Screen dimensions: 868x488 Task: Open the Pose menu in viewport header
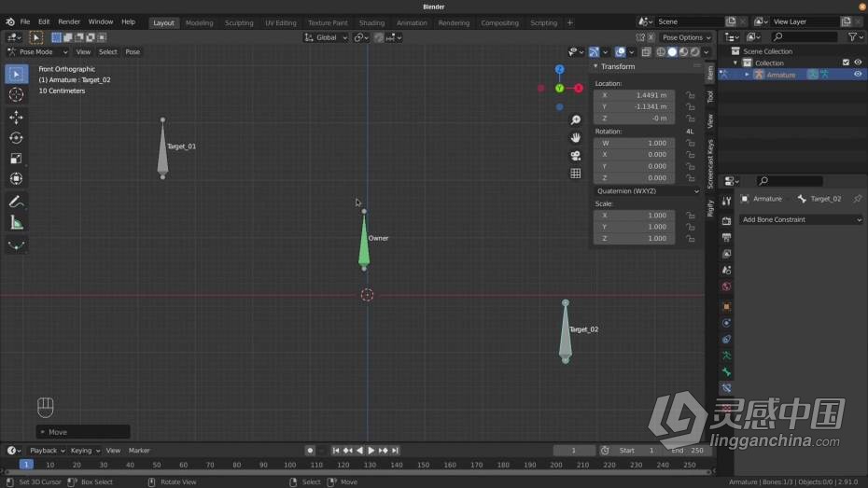point(133,52)
